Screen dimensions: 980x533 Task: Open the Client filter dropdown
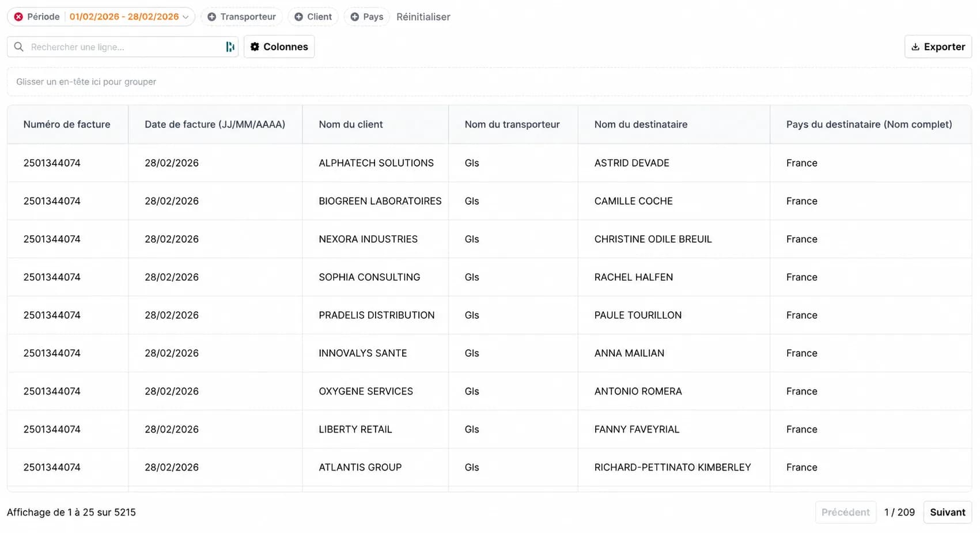click(x=313, y=17)
